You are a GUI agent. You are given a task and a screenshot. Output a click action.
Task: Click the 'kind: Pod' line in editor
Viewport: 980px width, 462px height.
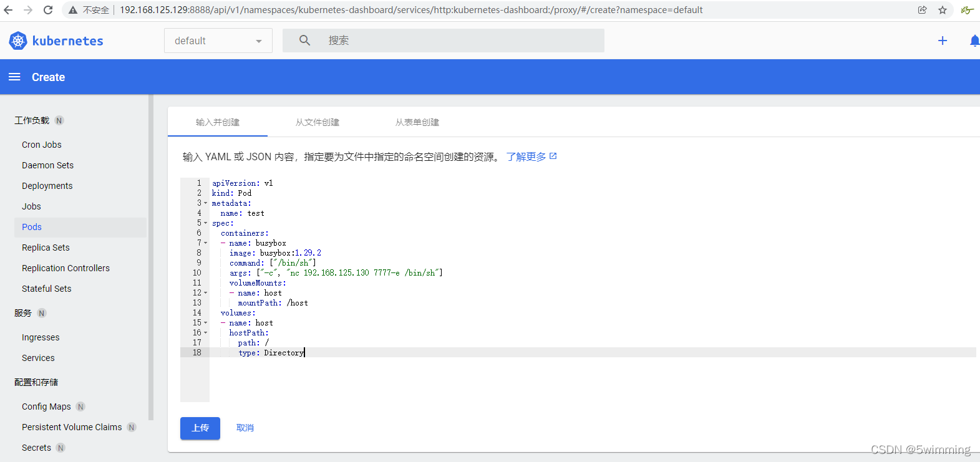[x=231, y=193]
